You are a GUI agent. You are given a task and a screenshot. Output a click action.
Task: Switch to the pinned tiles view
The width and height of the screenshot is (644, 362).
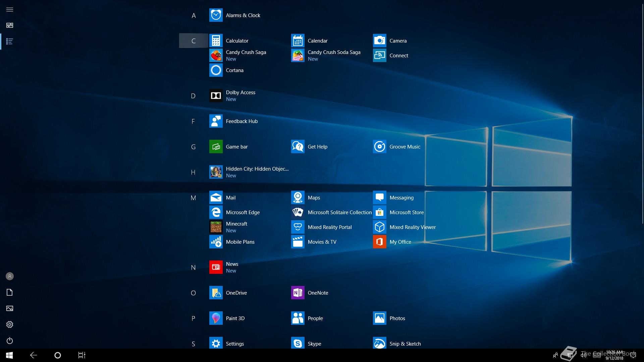(10, 25)
